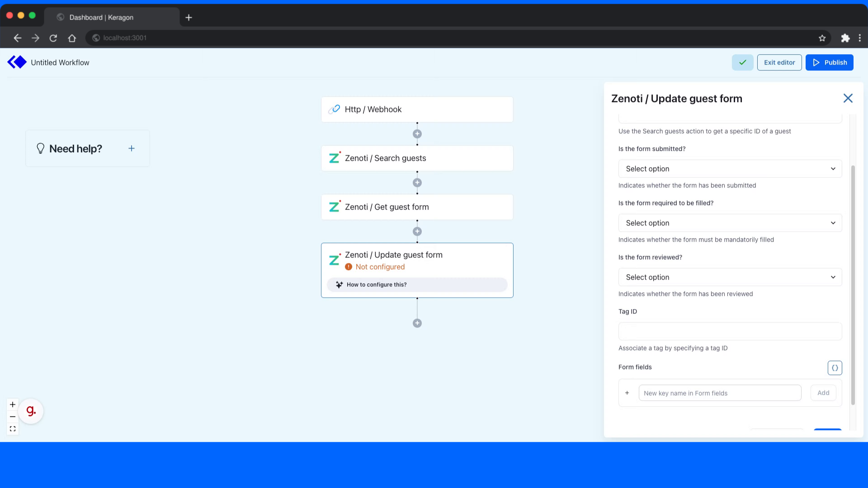868x488 pixels.
Task: Click the Add button for Form fields
Action: coord(823,393)
